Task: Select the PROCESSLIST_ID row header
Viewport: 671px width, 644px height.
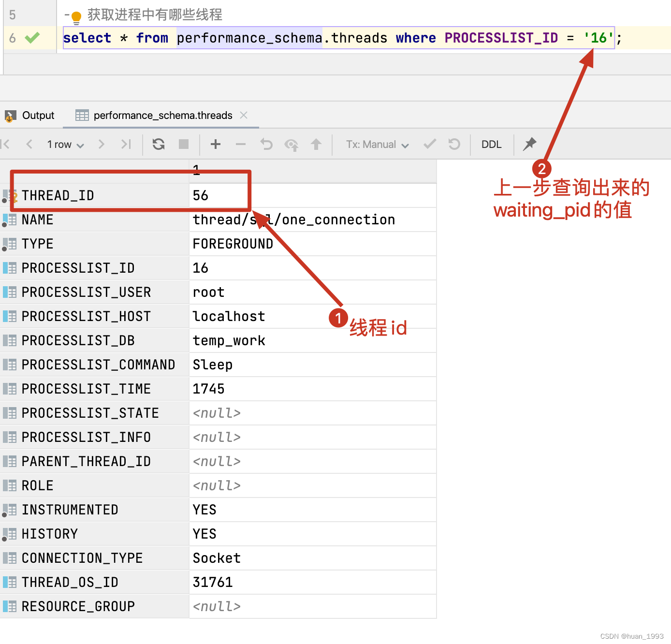Action: point(95,268)
